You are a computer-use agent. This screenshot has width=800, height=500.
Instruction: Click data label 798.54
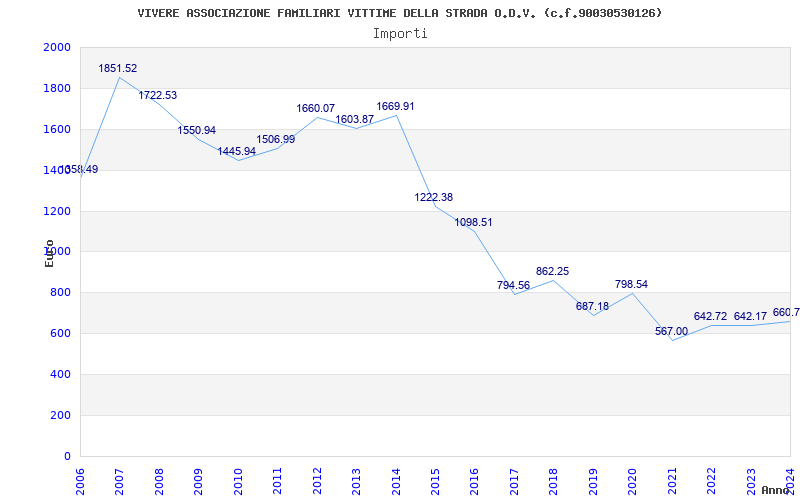point(632,284)
